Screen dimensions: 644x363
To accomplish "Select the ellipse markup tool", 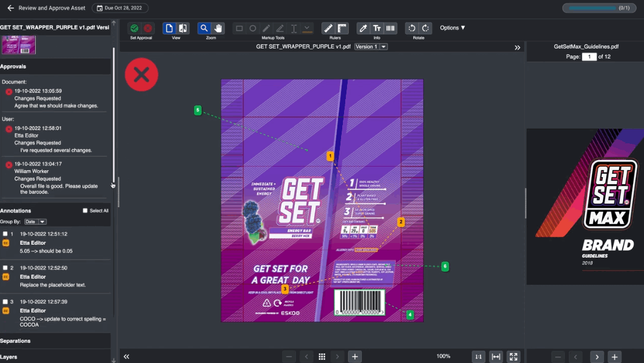I will coord(253,27).
